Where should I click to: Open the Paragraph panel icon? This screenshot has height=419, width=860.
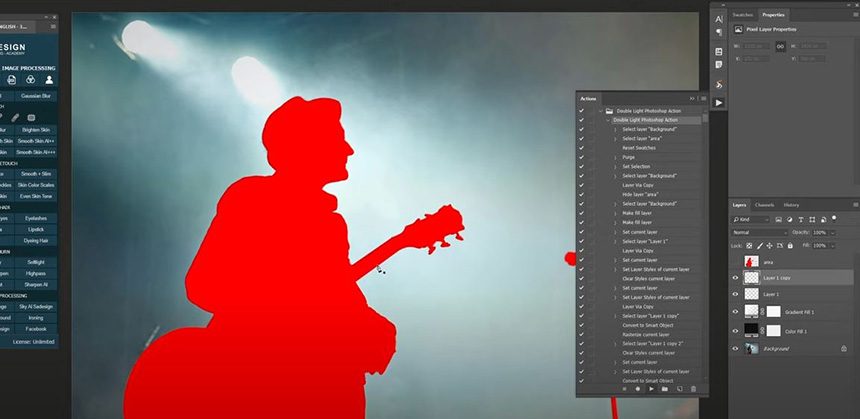(x=718, y=32)
